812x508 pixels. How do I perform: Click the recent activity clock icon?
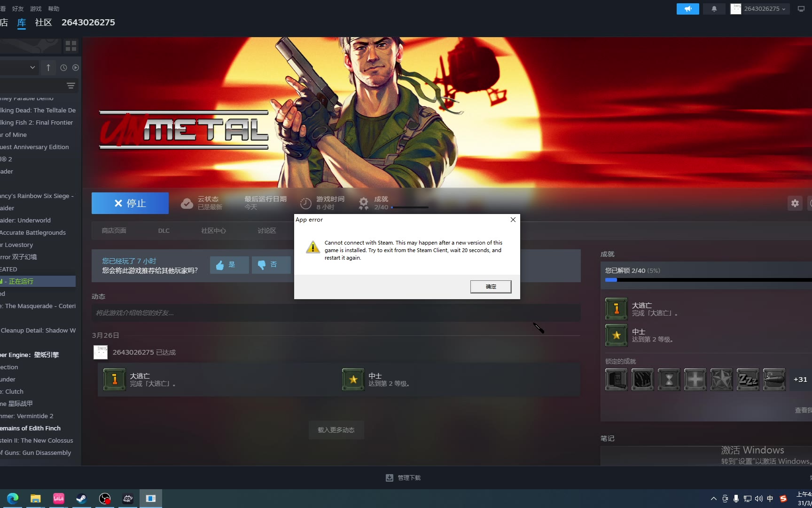[63, 68]
